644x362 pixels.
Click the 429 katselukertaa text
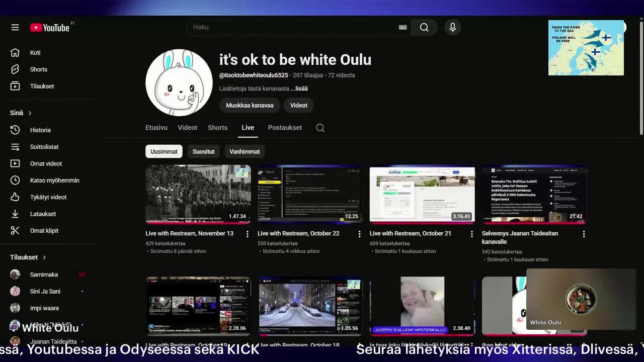(x=166, y=243)
